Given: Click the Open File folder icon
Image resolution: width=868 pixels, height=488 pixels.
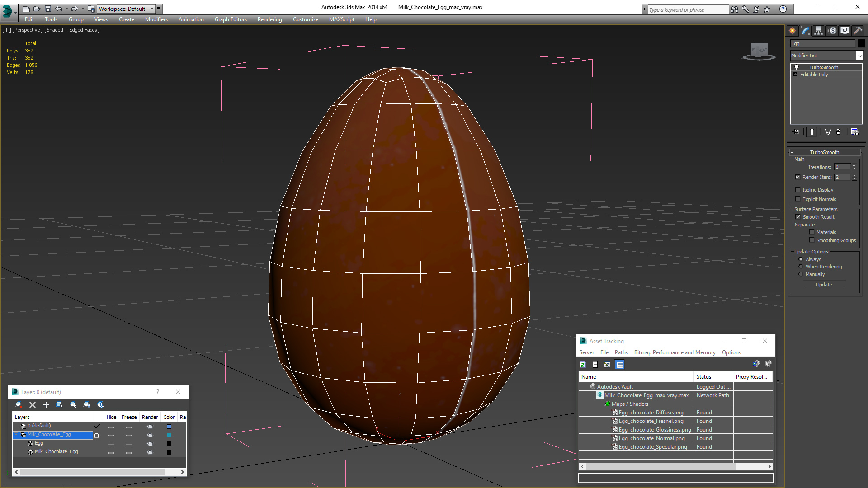Looking at the screenshot, I should pos(37,9).
